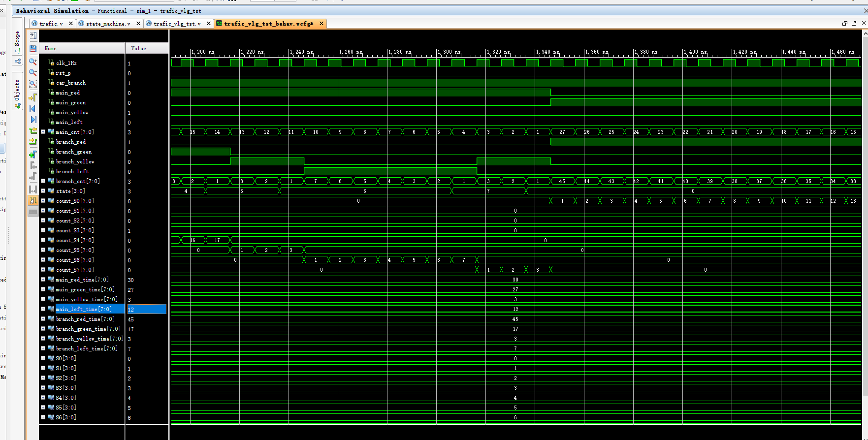Image resolution: width=868 pixels, height=440 pixels.
Task: Click the selected value 12 of main_left_time
Action: pos(147,309)
